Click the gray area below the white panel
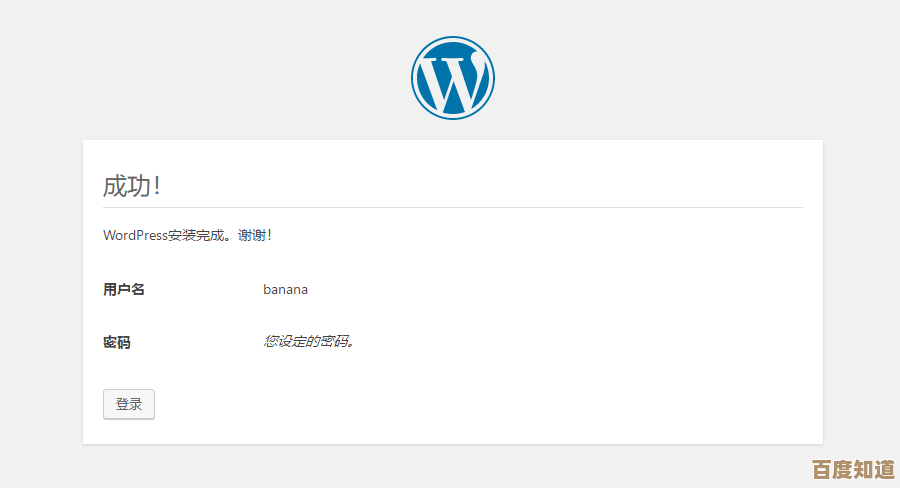The width and height of the screenshot is (900, 488). coord(452,466)
